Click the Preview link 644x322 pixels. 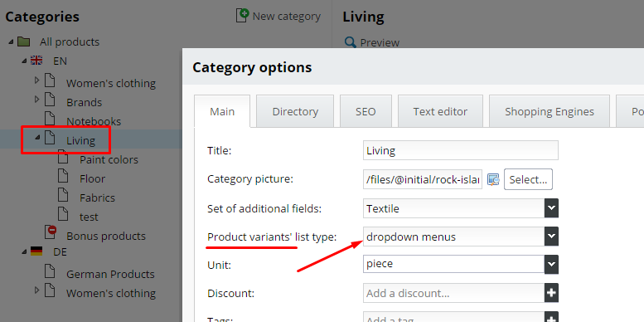[x=380, y=42]
